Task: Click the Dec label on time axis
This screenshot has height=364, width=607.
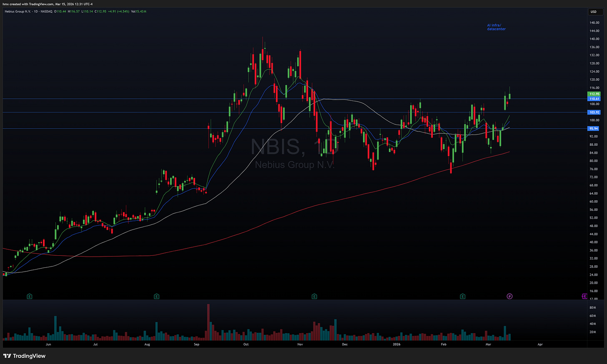Action: click(x=344, y=344)
